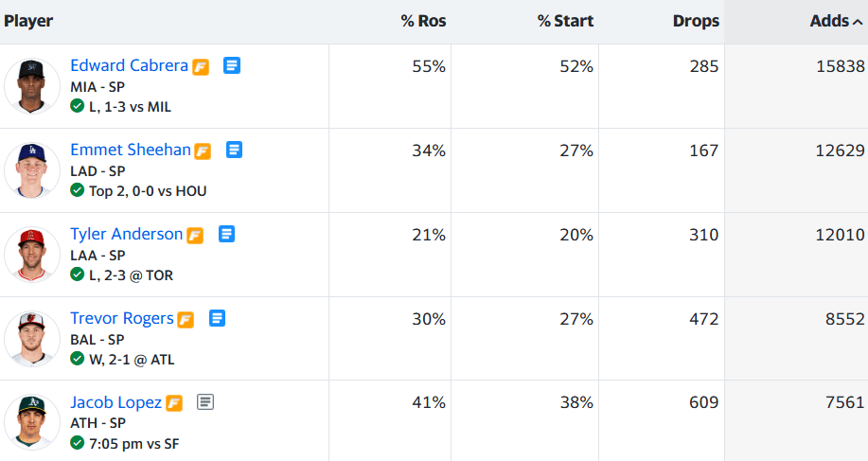Open Tyler Anderson's player page link

[127, 234]
